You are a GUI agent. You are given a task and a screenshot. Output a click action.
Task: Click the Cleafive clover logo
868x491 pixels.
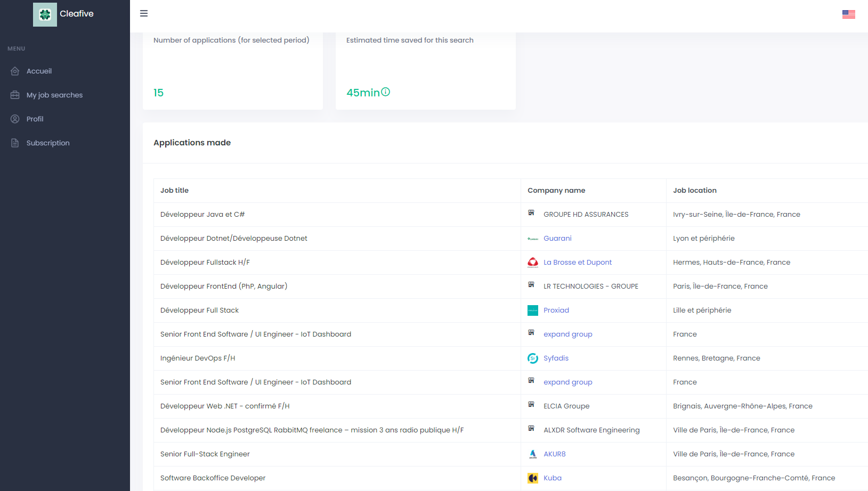[x=45, y=14]
